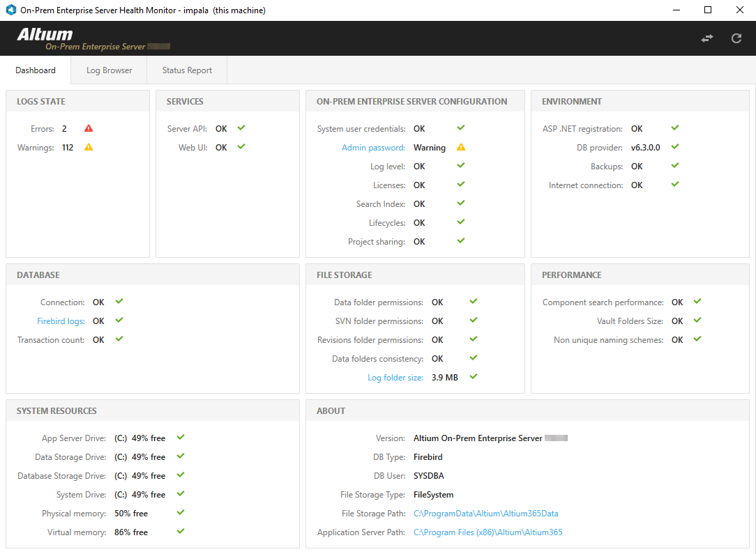Open the File Storage Path link

click(486, 513)
